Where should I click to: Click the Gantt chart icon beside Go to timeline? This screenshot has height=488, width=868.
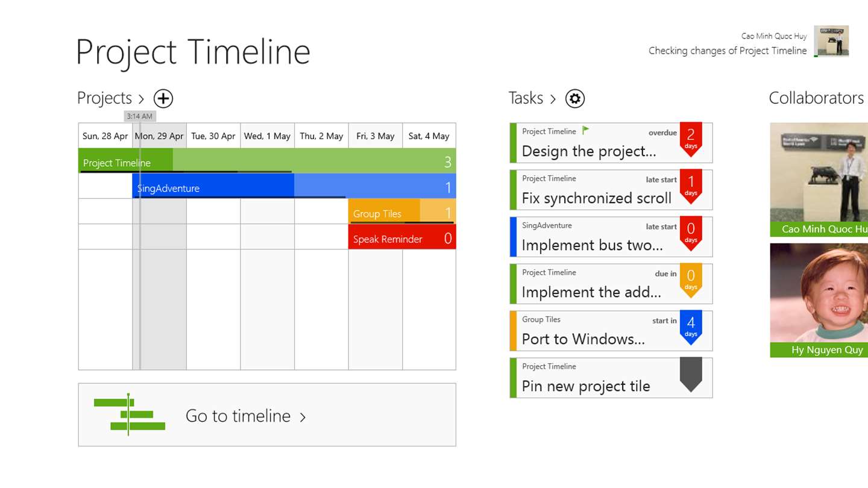click(x=130, y=414)
